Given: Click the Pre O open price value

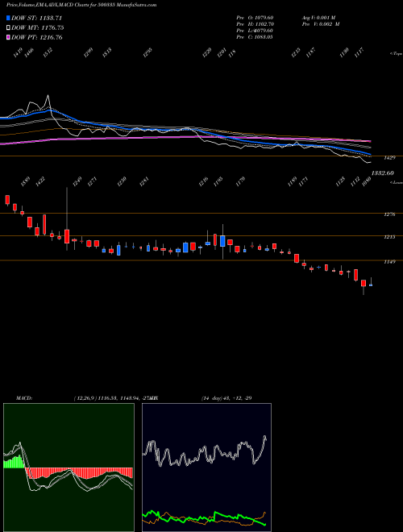Looking at the screenshot, I should click(265, 17).
